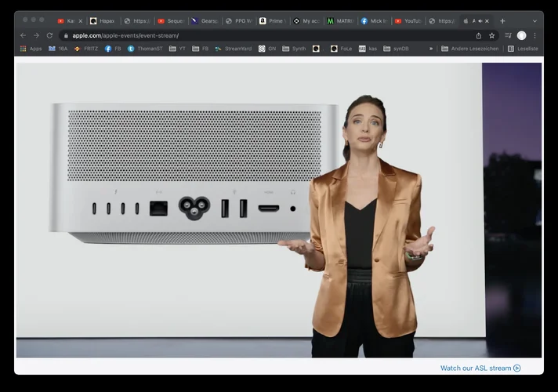Open the new tab plus button
This screenshot has height=392, width=558.
point(502,21)
